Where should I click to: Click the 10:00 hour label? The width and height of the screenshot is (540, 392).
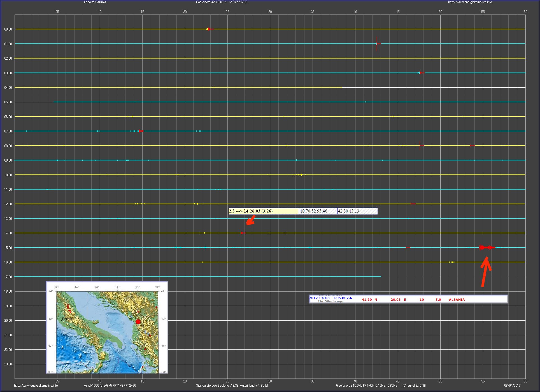click(x=8, y=175)
